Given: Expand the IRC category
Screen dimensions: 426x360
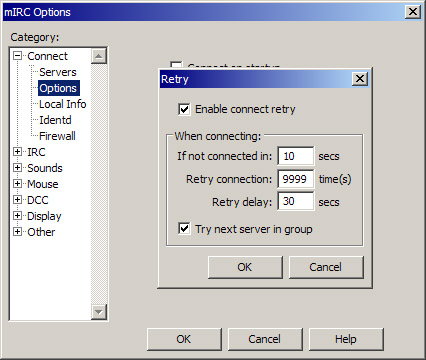Looking at the screenshot, I should coord(17,152).
